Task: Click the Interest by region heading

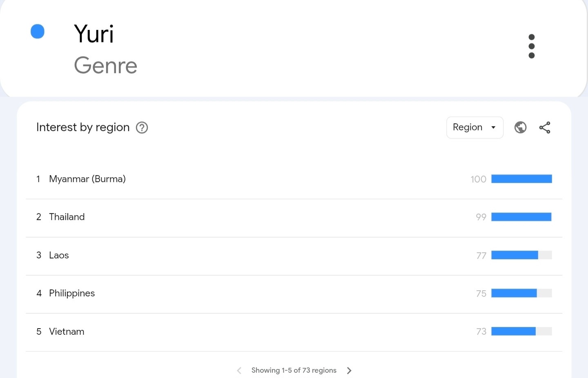Action: point(83,127)
